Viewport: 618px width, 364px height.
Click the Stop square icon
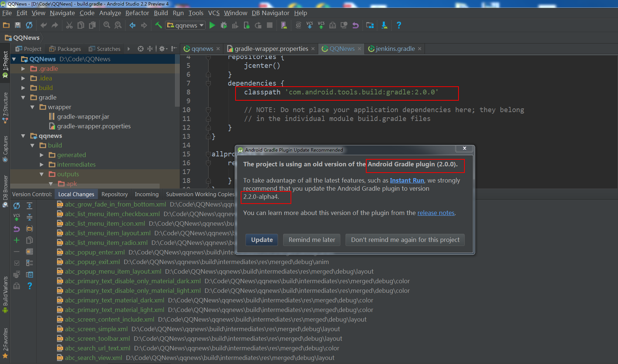[x=270, y=25]
